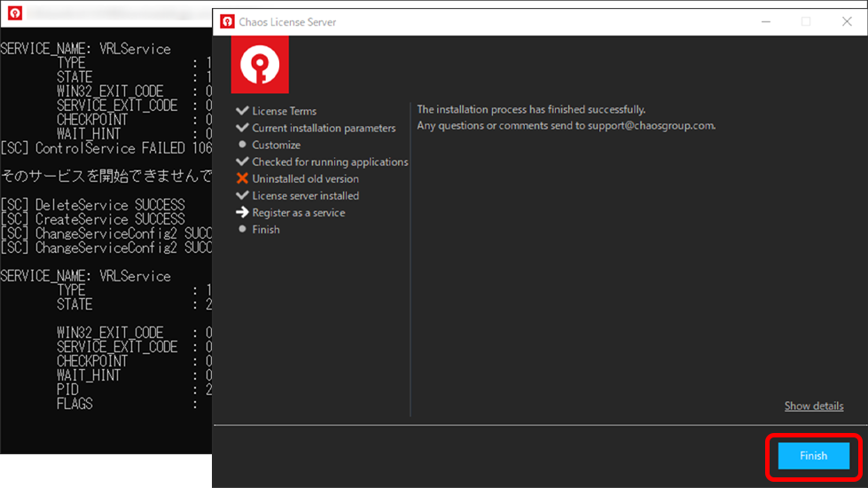868x488 pixels.
Task: Click the installation finished successfully message
Action: click(x=531, y=110)
